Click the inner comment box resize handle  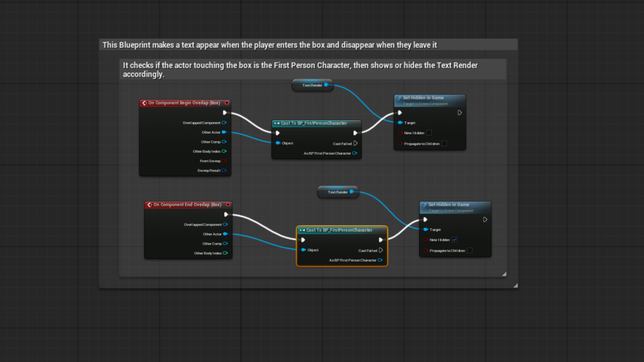click(x=504, y=274)
